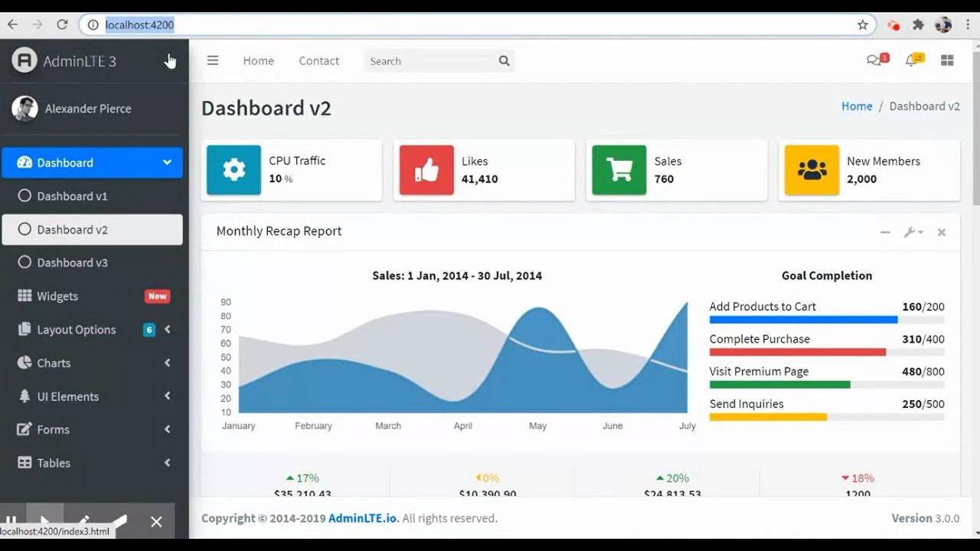Click the Likes thumbs-up icon
Image resolution: width=980 pixels, height=551 pixels.
(x=426, y=170)
